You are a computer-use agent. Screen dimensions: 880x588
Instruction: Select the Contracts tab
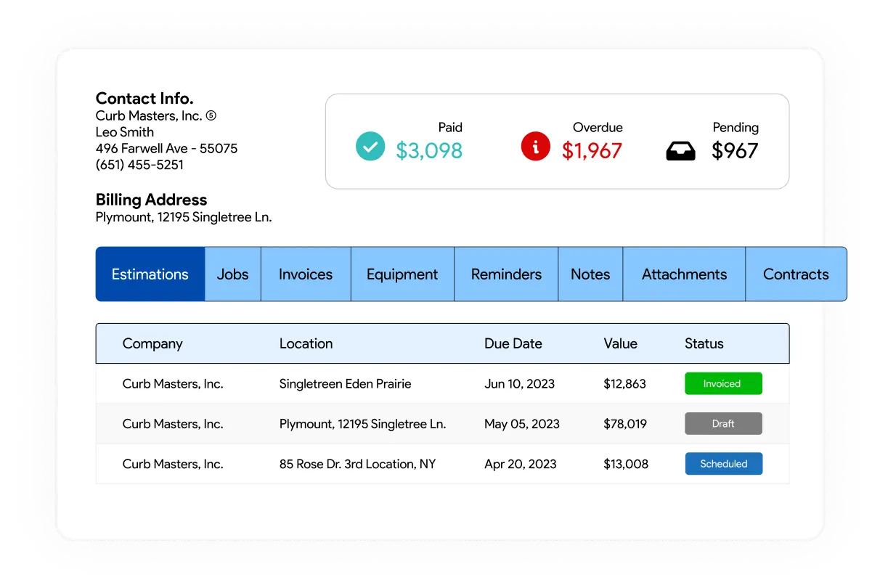[x=796, y=274]
